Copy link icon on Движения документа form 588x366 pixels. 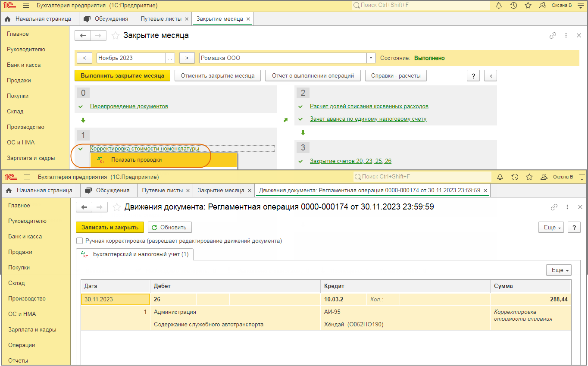point(554,207)
